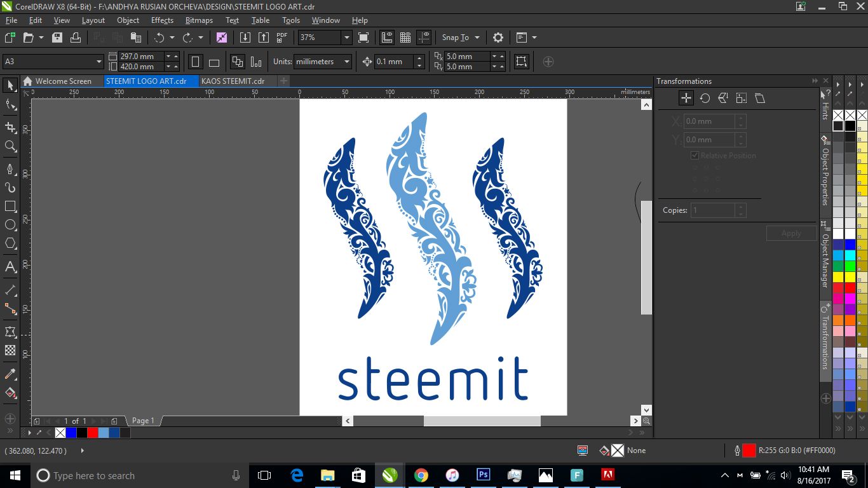This screenshot has width=868, height=488.
Task: Select the Rotate mode in Transformations panel
Action: click(704, 98)
